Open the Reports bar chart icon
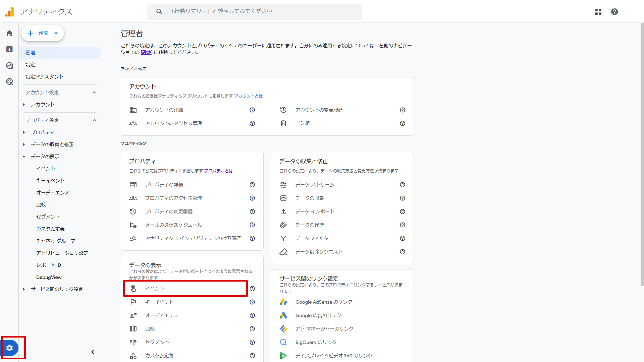Screen dimensions: 644x362 pos(9,49)
